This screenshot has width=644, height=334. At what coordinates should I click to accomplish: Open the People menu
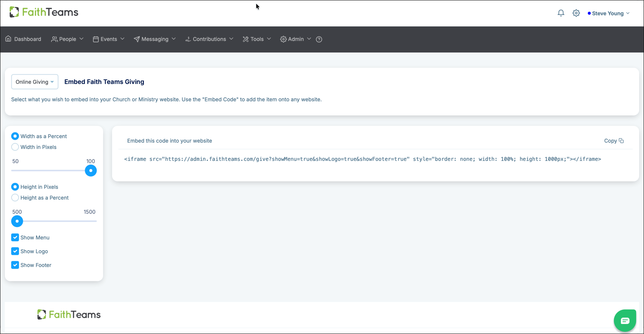click(67, 39)
